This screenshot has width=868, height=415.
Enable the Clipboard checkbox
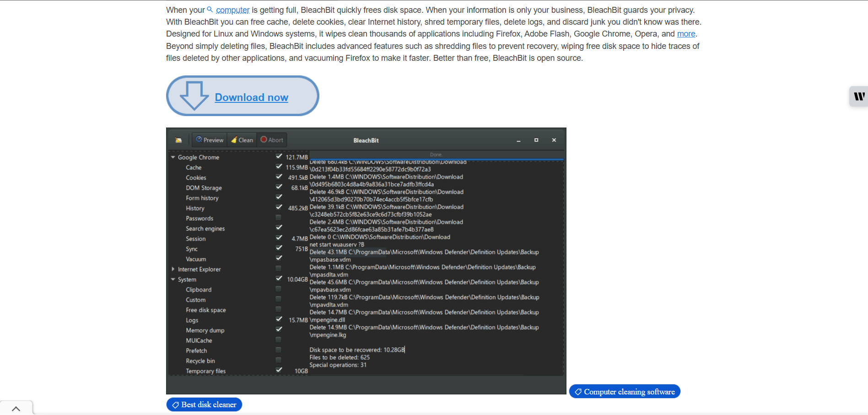tap(278, 289)
